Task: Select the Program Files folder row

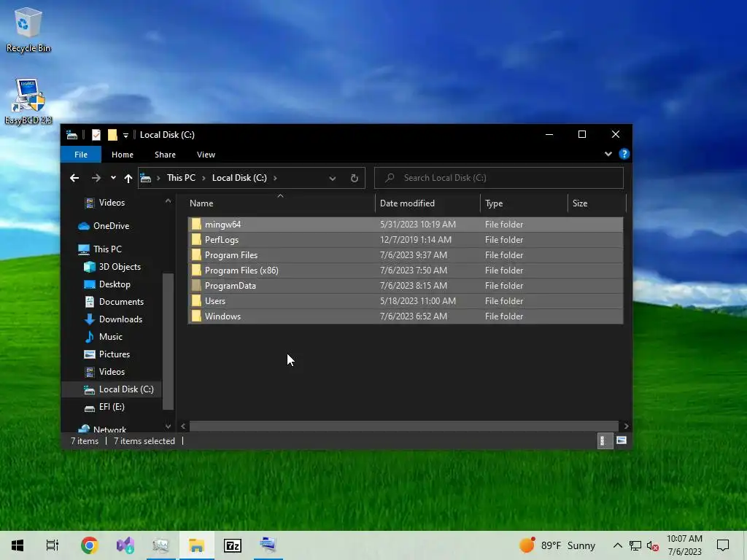Action: pyautogui.click(x=406, y=254)
